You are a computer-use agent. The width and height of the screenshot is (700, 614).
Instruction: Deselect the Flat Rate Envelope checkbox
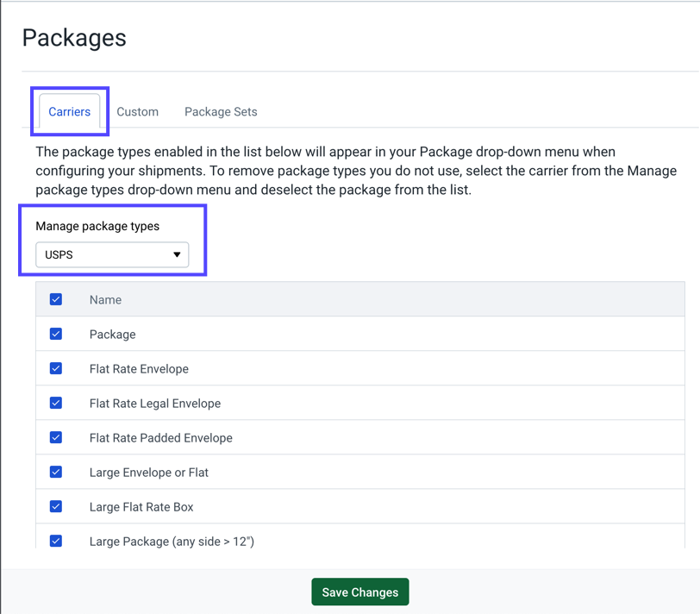pos(55,368)
